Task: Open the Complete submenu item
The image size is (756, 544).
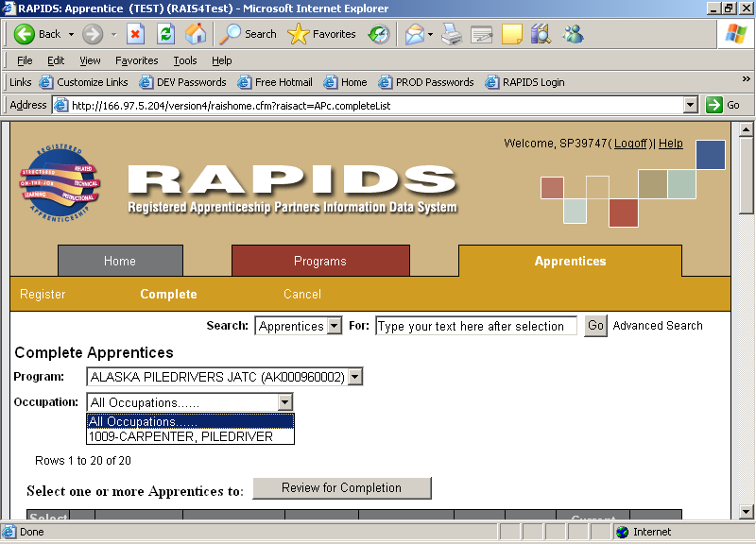Action: pos(168,294)
